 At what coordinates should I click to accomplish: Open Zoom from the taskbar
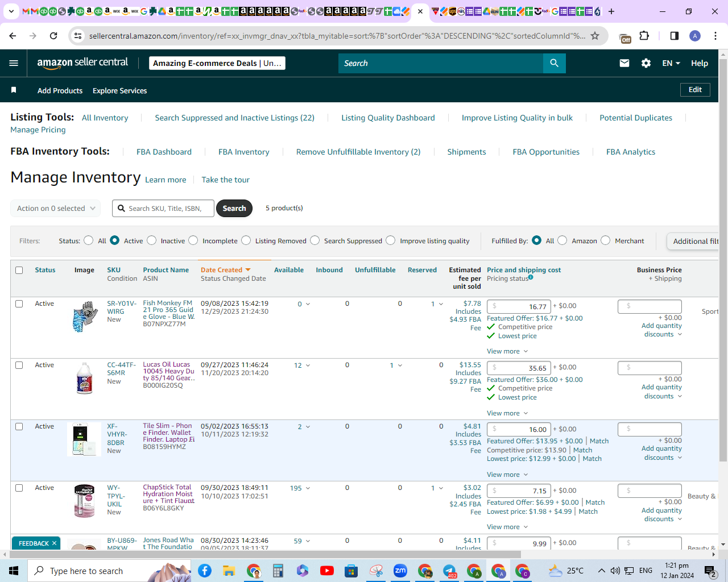(x=400, y=571)
